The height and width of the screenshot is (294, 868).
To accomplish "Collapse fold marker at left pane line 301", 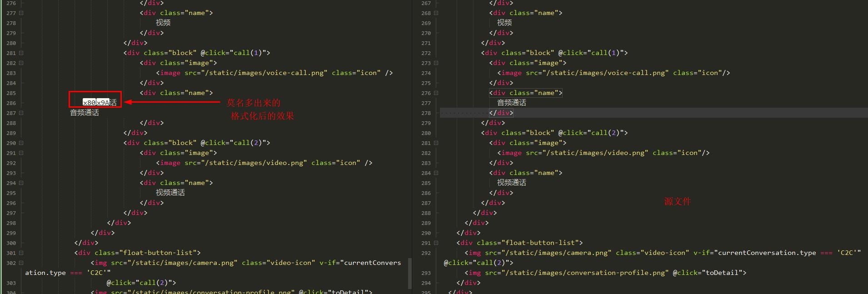I will [x=21, y=253].
